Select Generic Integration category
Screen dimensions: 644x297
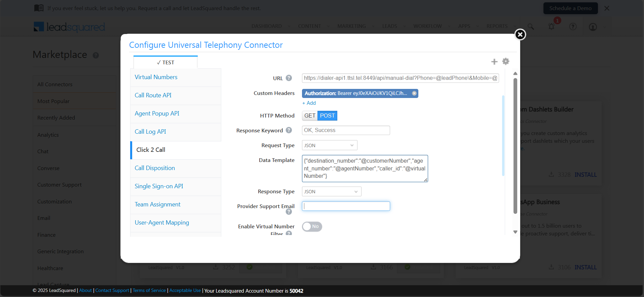point(74,252)
